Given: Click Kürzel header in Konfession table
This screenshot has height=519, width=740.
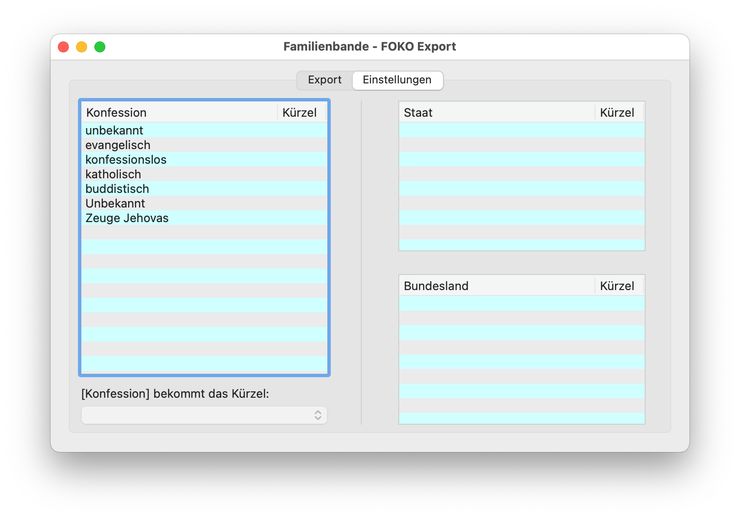Looking at the screenshot, I should [300, 113].
